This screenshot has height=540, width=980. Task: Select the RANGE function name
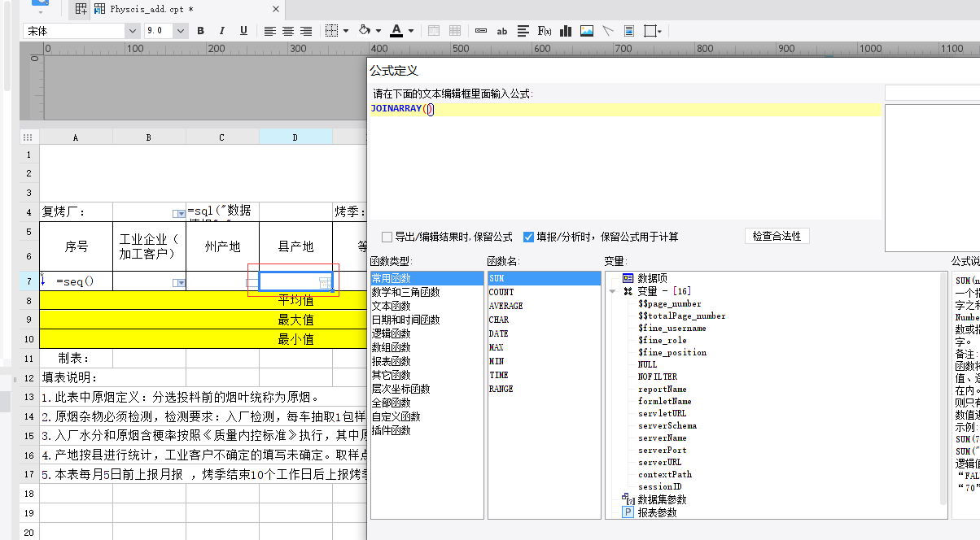pos(501,389)
